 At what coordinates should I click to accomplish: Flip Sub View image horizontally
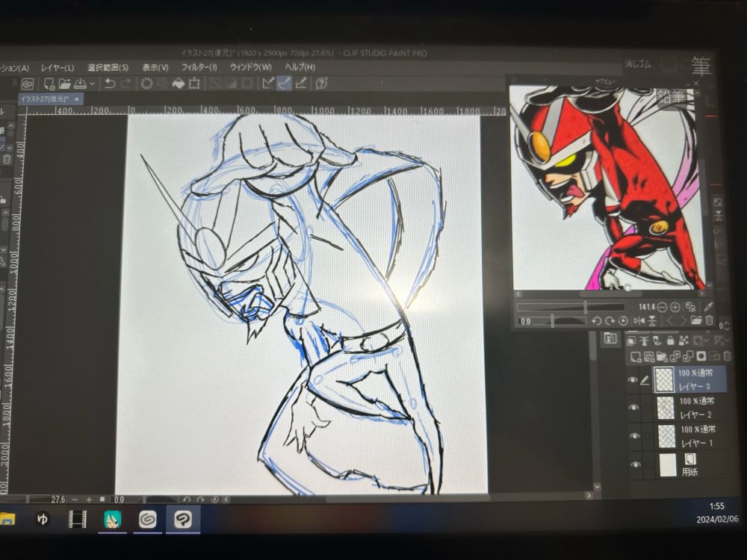click(639, 321)
